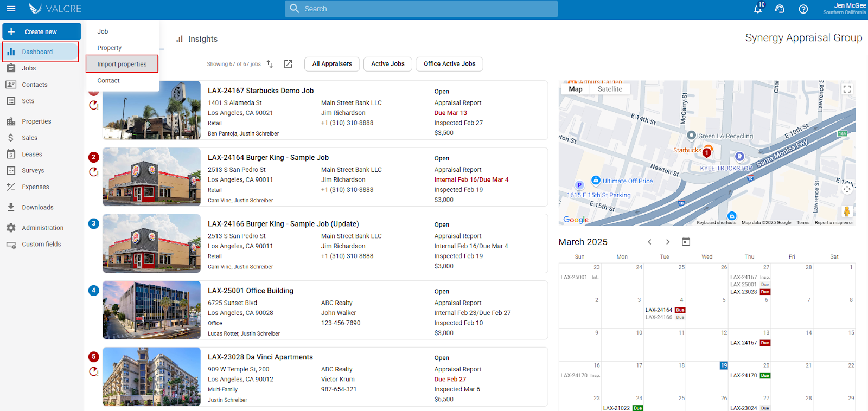
Task: Select highlighted date 19 in calendar
Action: pos(724,365)
